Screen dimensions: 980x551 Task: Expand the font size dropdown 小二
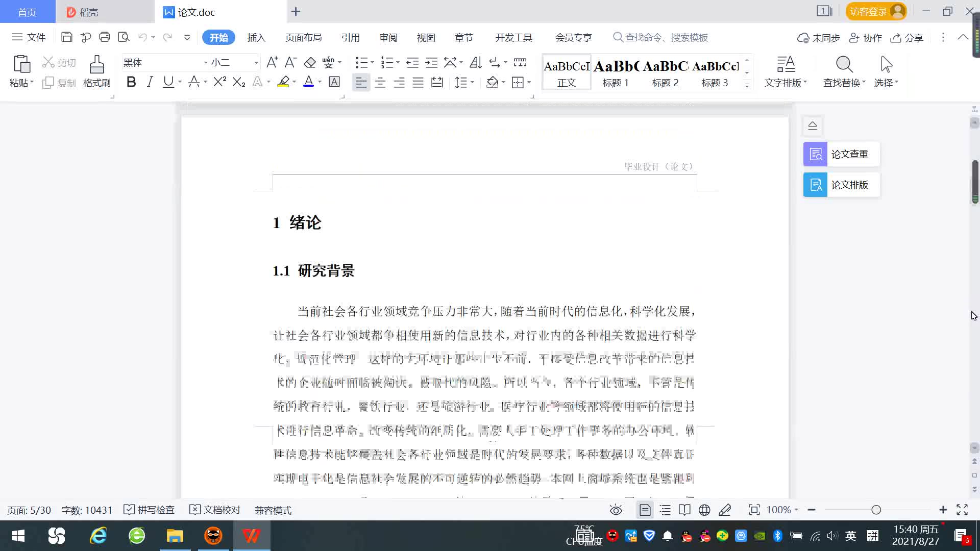[x=256, y=63]
